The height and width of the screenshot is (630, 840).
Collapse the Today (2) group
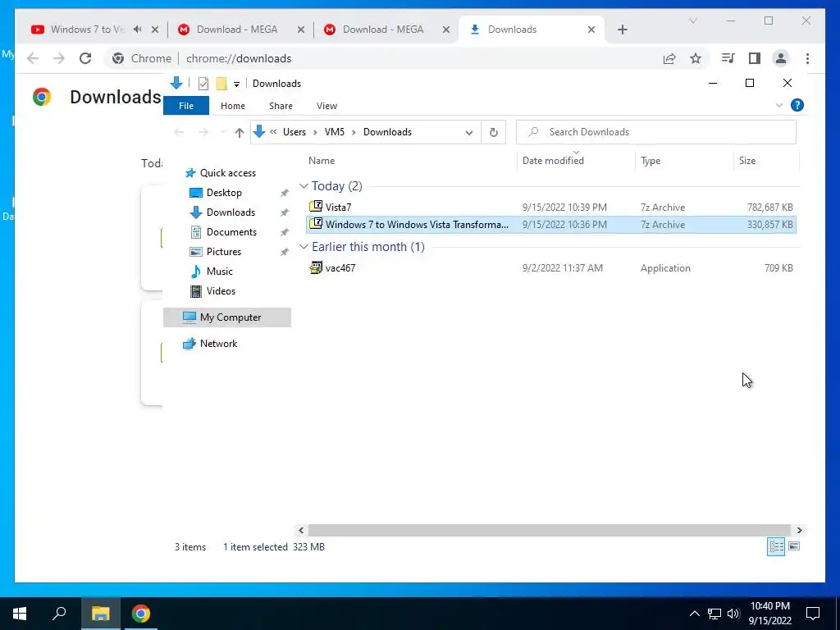304,186
